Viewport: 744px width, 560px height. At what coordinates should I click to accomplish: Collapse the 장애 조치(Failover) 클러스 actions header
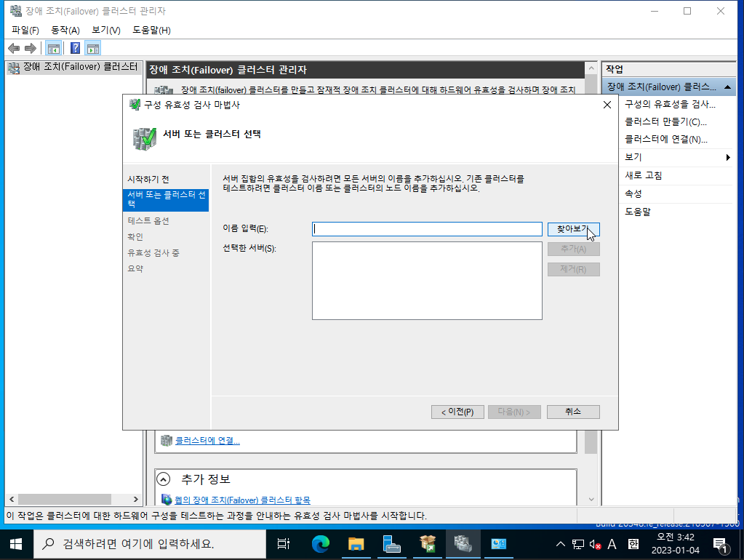727,87
